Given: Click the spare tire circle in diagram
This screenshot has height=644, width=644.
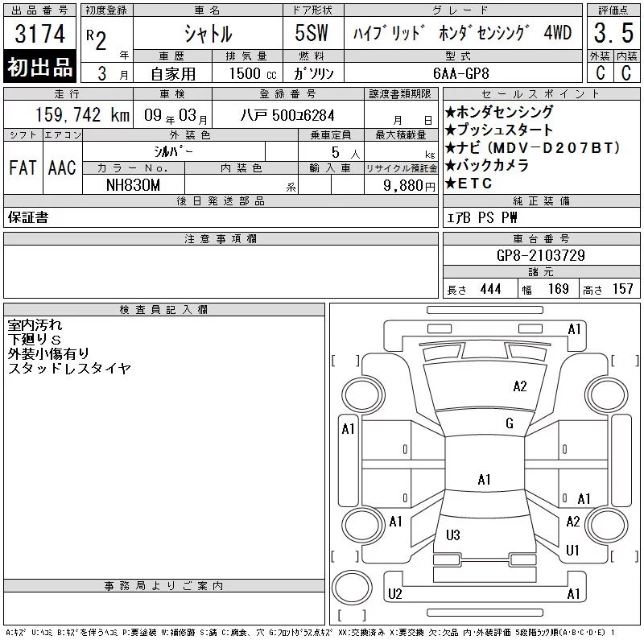Looking at the screenshot, I should click(352, 587).
